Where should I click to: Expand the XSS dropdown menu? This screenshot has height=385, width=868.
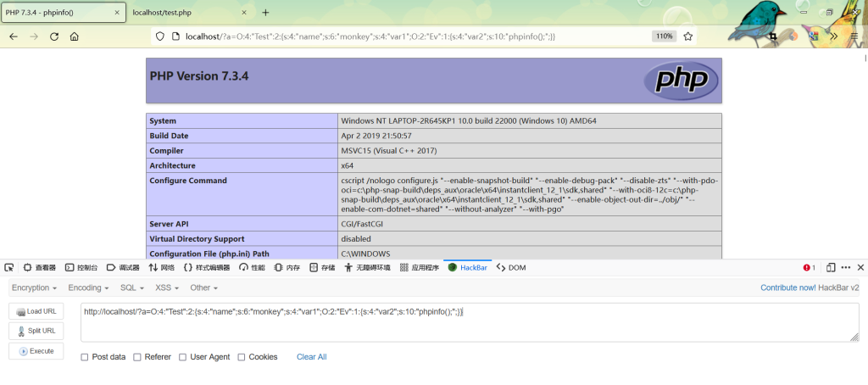[166, 287]
